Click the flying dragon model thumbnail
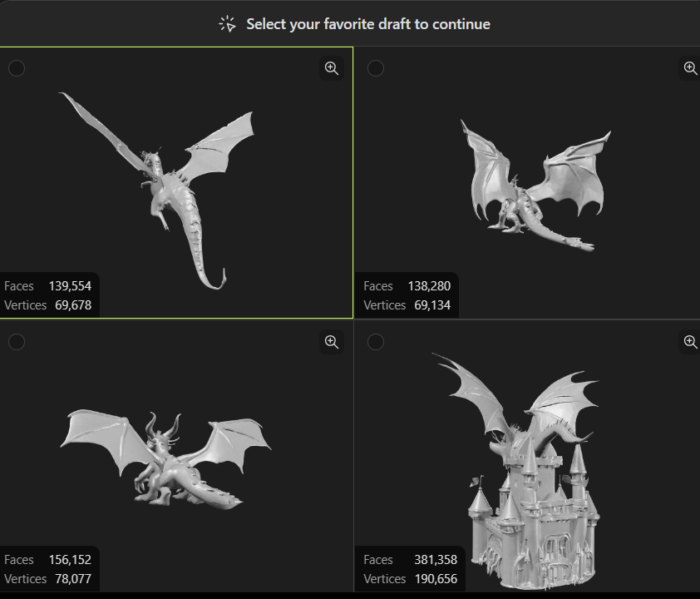The height and width of the screenshot is (599, 700). tap(156, 191)
